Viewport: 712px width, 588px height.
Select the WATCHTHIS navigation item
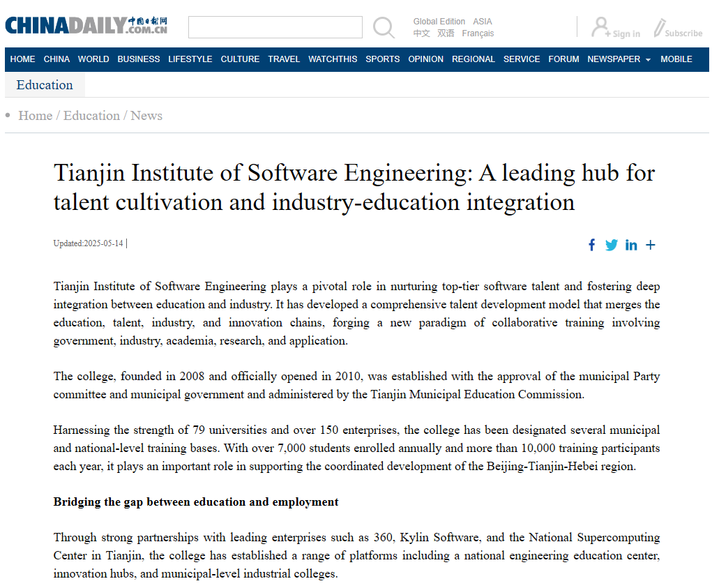click(x=333, y=59)
